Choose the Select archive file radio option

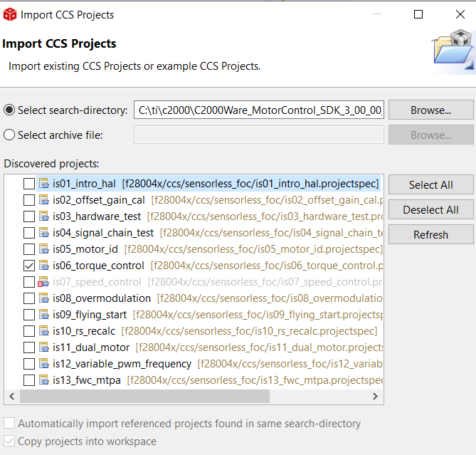tap(9, 135)
